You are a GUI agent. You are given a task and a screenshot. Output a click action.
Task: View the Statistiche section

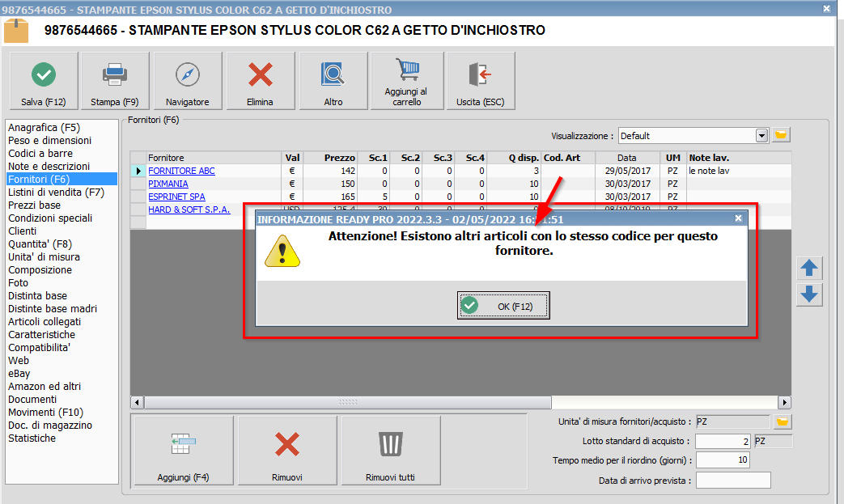pyautogui.click(x=32, y=438)
